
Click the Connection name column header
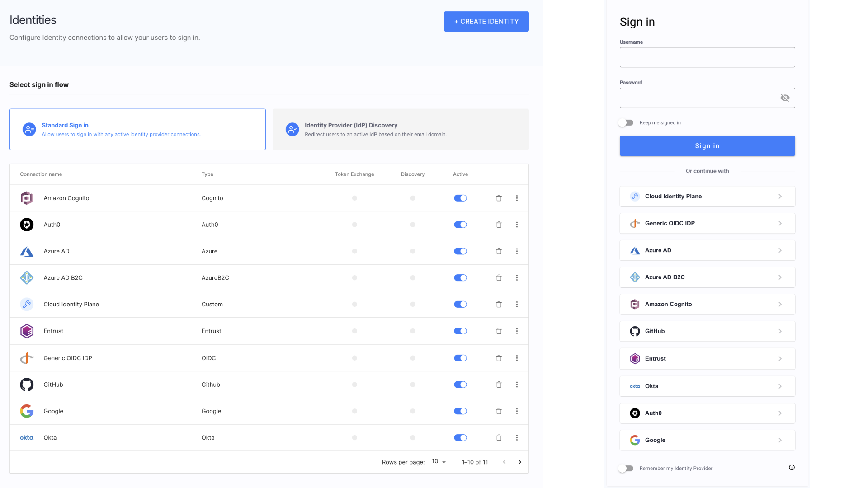41,174
